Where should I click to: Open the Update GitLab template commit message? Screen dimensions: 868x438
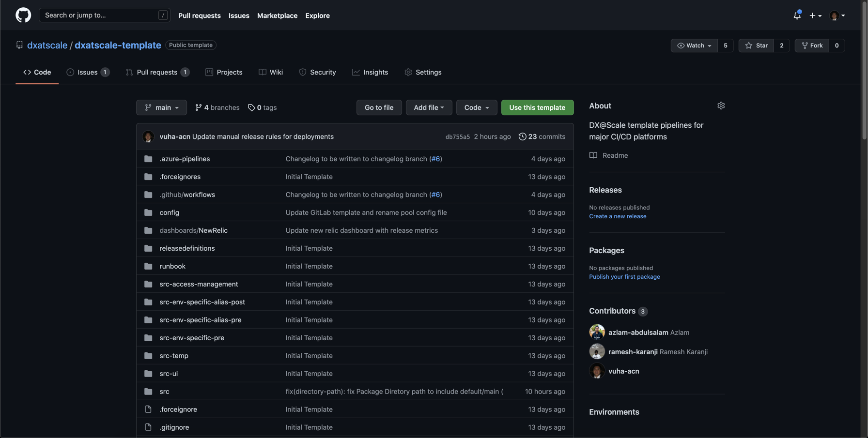coord(366,212)
